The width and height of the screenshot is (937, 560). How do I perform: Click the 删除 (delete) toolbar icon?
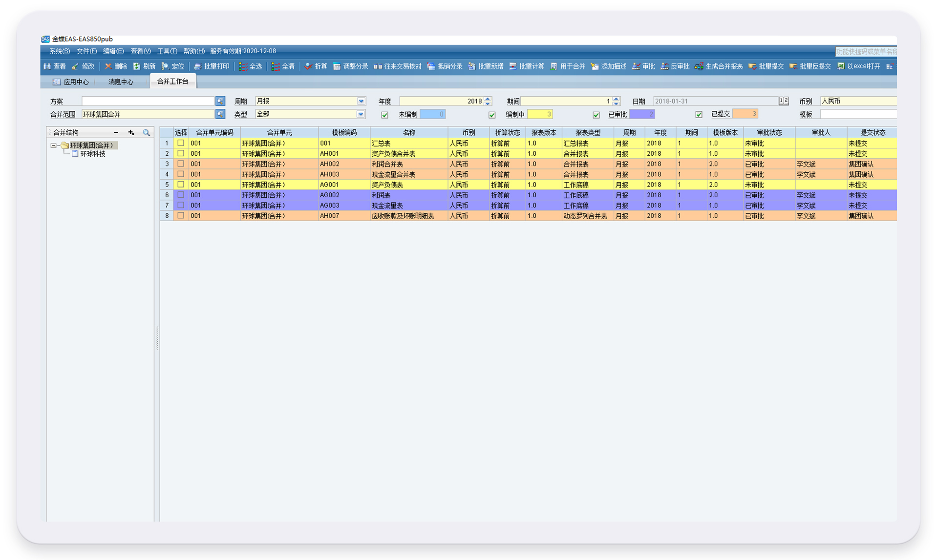(108, 66)
